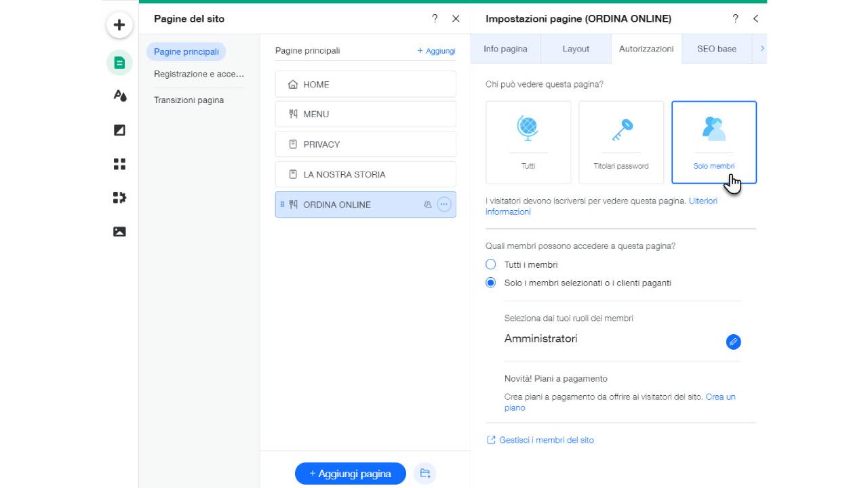Open more tabs with the right arrow chevron
Viewport: 868px width, 488px height.
tap(762, 48)
